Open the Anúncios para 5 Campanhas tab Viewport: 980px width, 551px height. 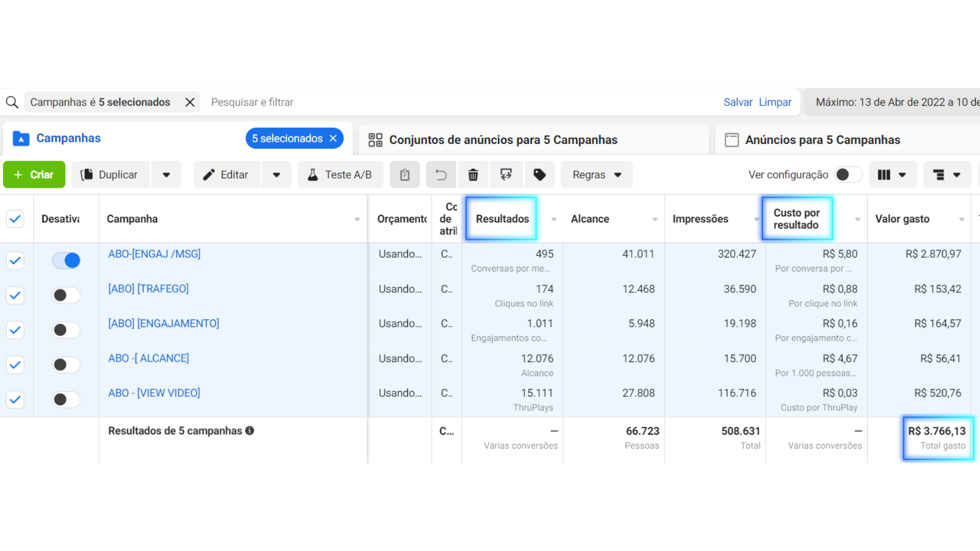[x=822, y=140]
